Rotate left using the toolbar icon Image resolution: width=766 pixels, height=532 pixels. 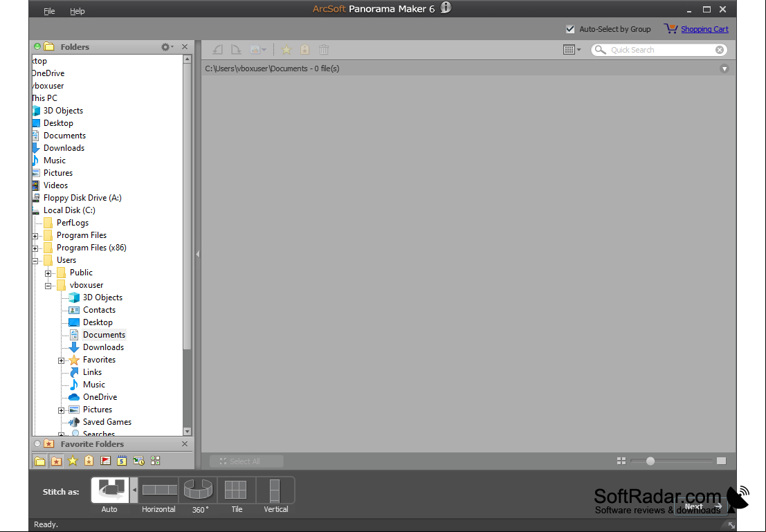(218, 49)
